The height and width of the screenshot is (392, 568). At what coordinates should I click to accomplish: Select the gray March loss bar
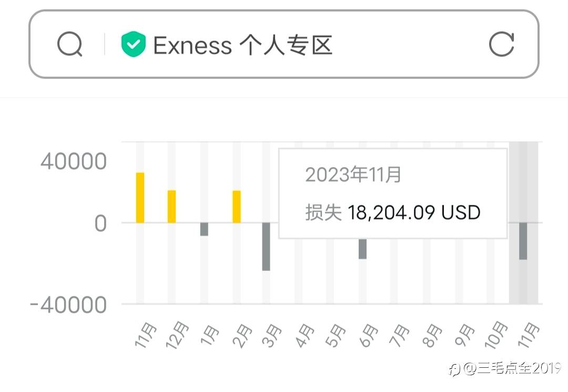point(266,246)
